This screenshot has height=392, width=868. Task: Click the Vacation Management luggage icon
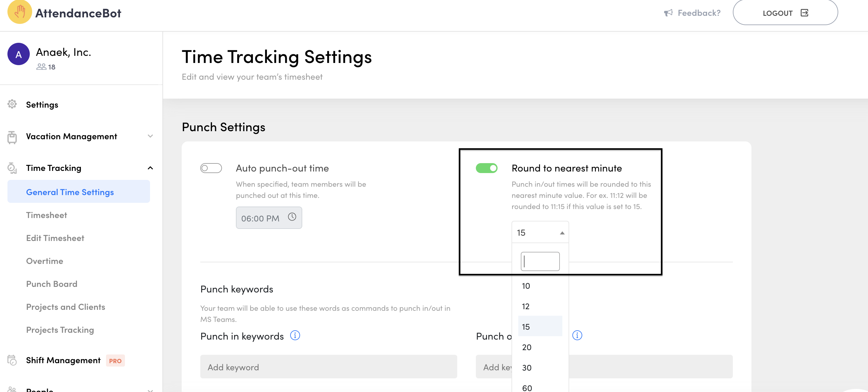pyautogui.click(x=12, y=137)
